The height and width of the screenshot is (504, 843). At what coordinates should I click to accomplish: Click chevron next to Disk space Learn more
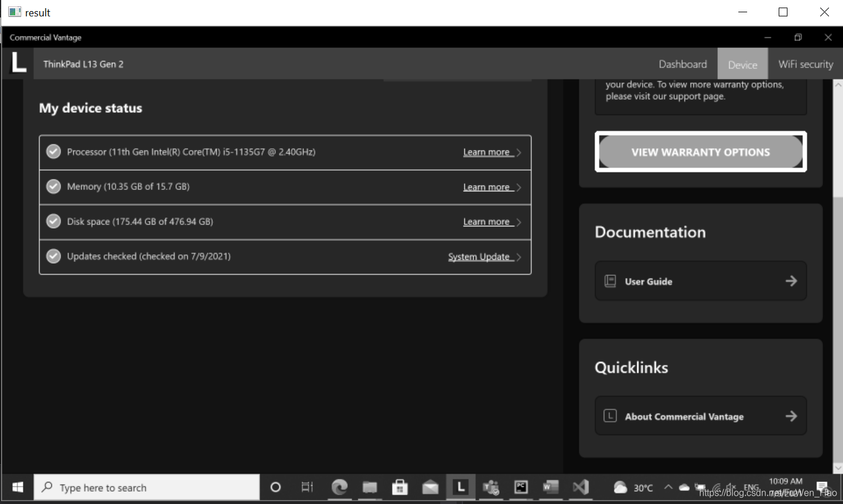(519, 222)
